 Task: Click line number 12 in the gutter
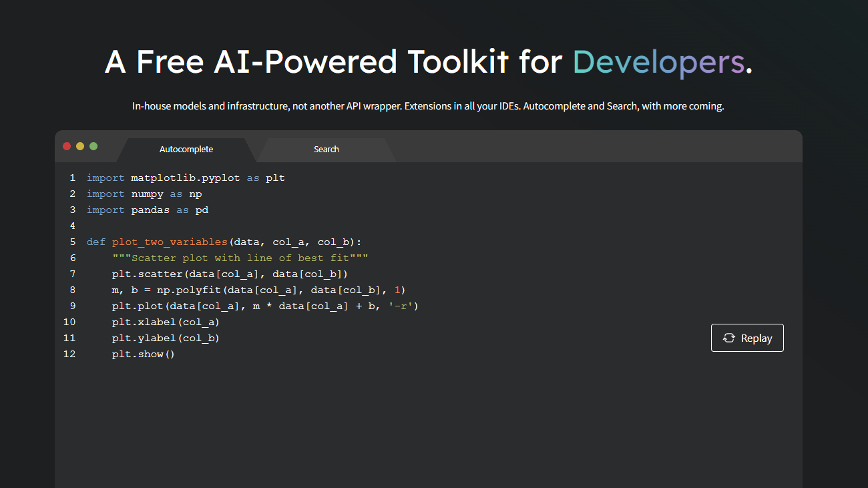pos(69,354)
